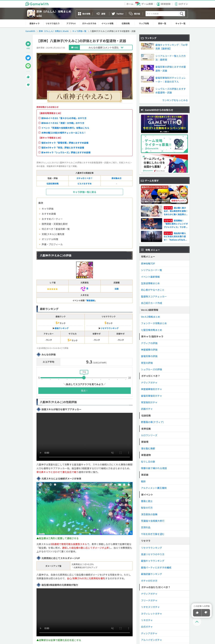Open 掲示板 header button
The image size is (215, 644).
pyautogui.click(x=134, y=14)
